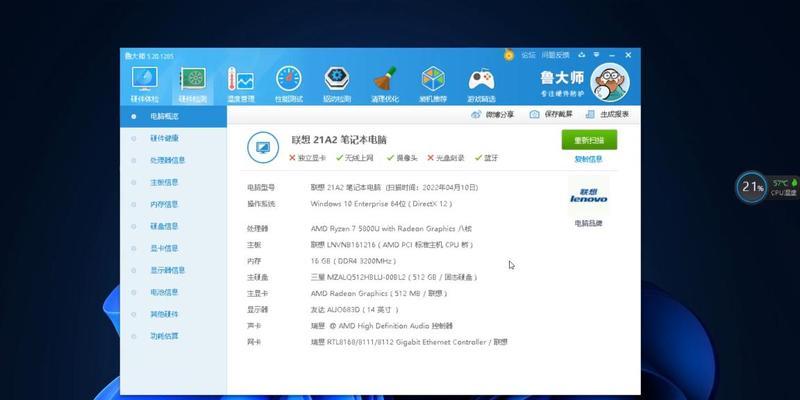The image size is (800, 400).
Task: Open the 论坛 forum link
Action: (x=528, y=55)
